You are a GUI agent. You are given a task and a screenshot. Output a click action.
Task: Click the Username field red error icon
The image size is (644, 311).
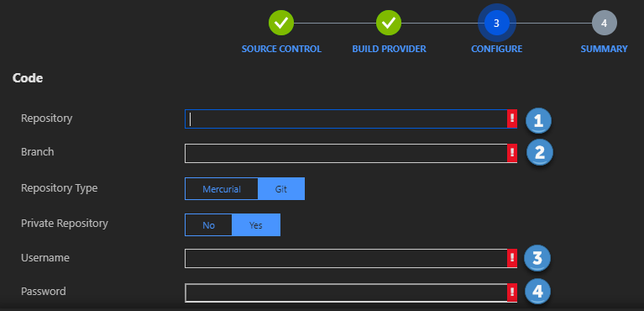coord(511,258)
